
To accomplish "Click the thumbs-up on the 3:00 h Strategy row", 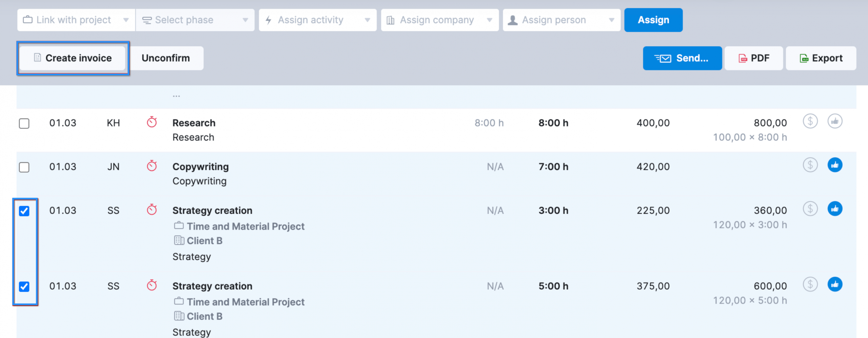I will pyautogui.click(x=835, y=209).
